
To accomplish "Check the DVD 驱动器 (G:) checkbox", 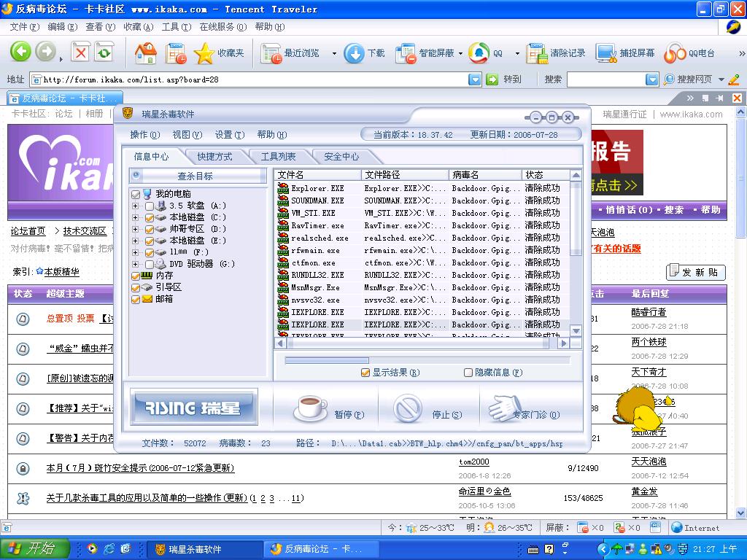I will [149, 264].
